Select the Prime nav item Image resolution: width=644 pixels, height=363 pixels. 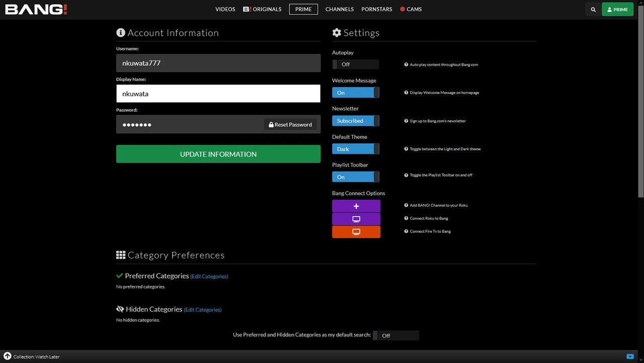(303, 9)
